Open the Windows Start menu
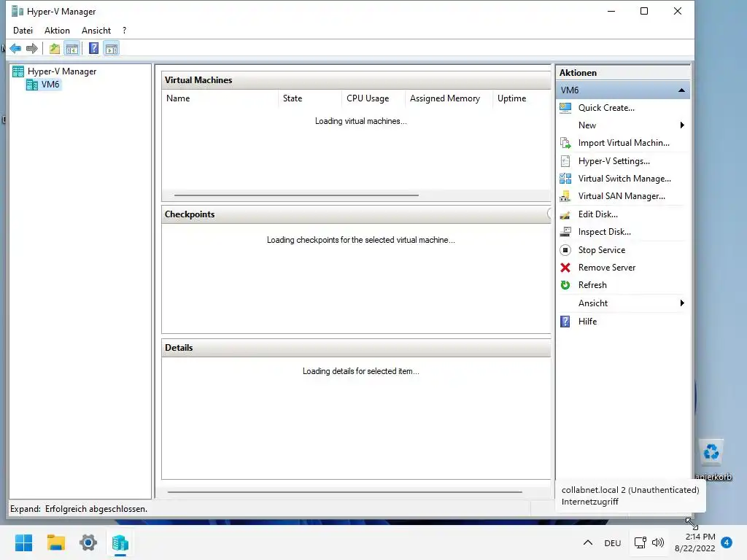Image resolution: width=747 pixels, height=560 pixels. (24, 542)
